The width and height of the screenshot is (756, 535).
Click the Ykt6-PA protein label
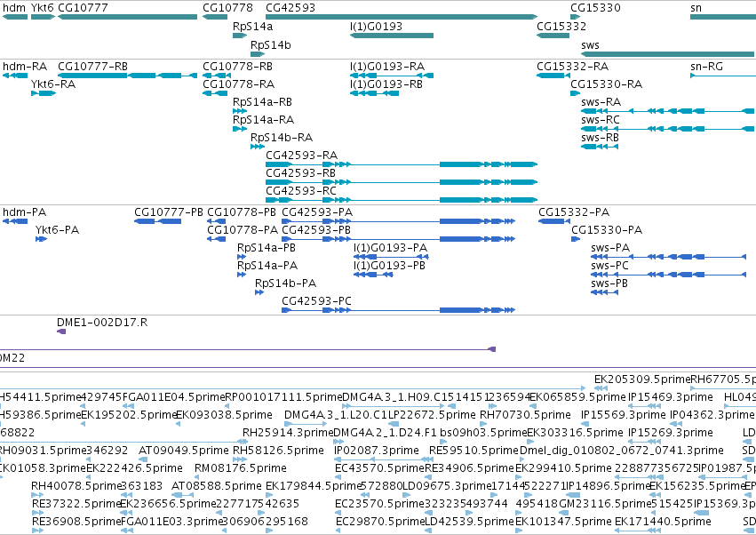(x=58, y=230)
